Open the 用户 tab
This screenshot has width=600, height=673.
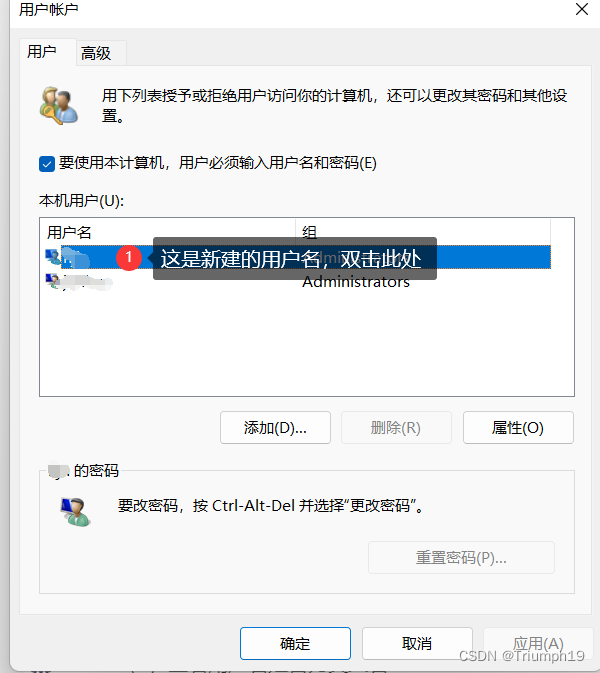tap(42, 52)
